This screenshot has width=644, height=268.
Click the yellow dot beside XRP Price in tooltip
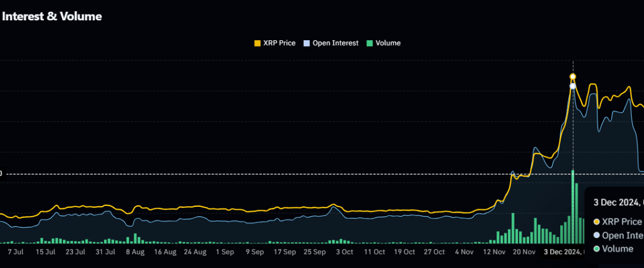pyautogui.click(x=596, y=222)
